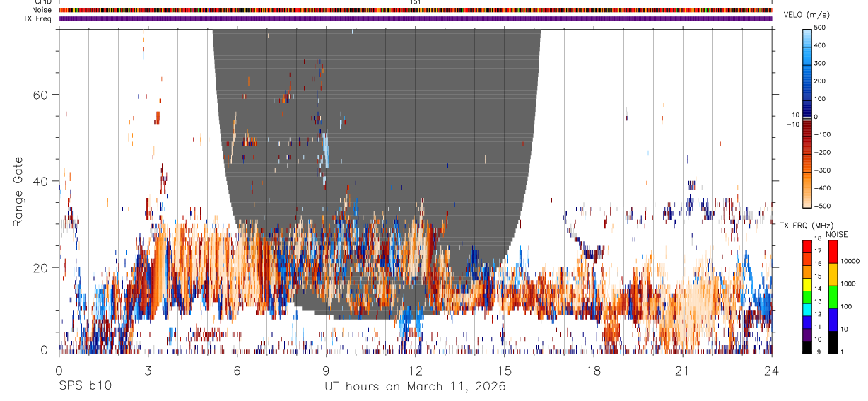Click the velocity colorbar label '-300'

[822, 170]
